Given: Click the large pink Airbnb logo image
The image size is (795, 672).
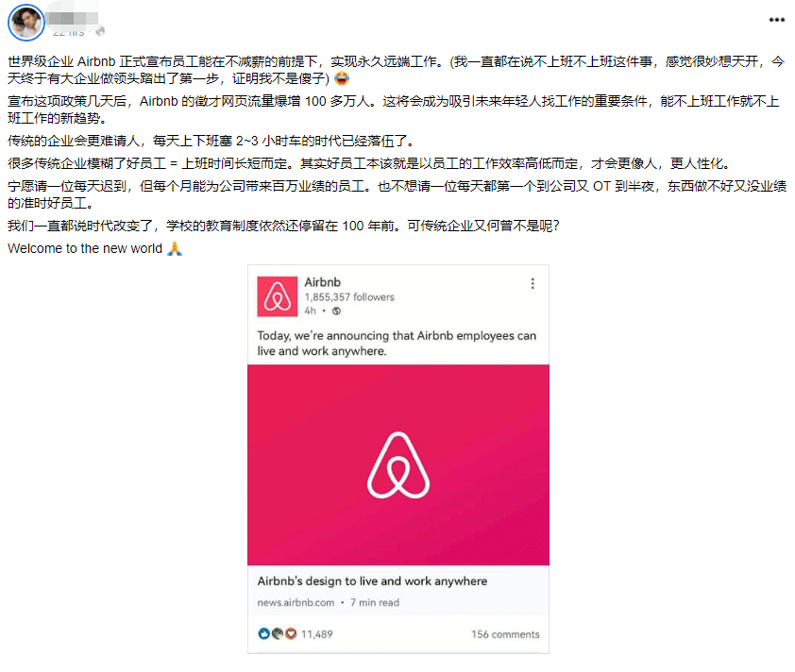Looking at the screenshot, I should click(397, 465).
